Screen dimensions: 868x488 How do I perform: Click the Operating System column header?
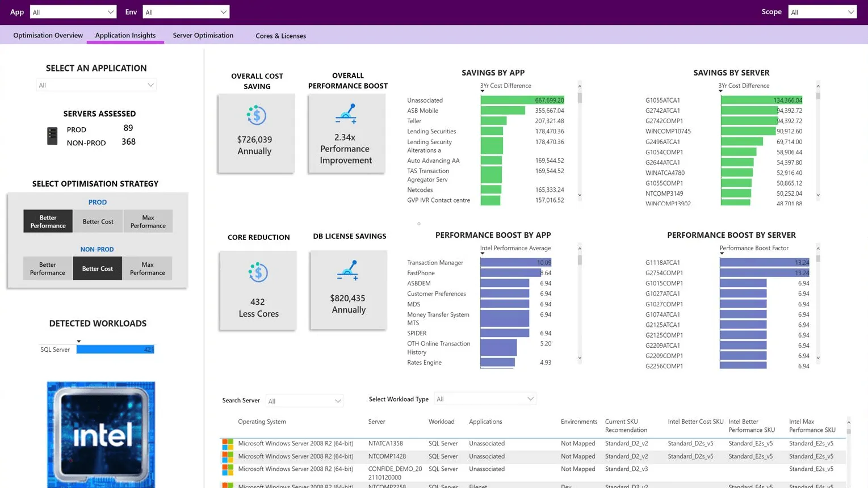coord(262,422)
